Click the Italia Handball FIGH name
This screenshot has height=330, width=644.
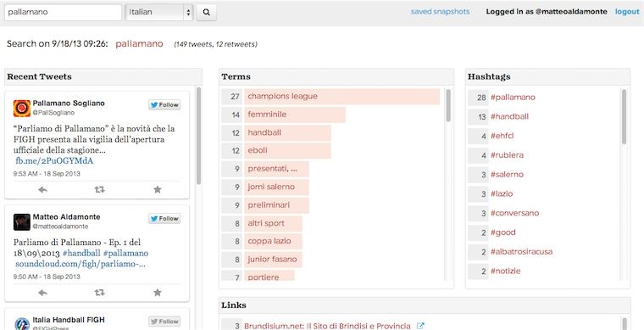(x=69, y=320)
